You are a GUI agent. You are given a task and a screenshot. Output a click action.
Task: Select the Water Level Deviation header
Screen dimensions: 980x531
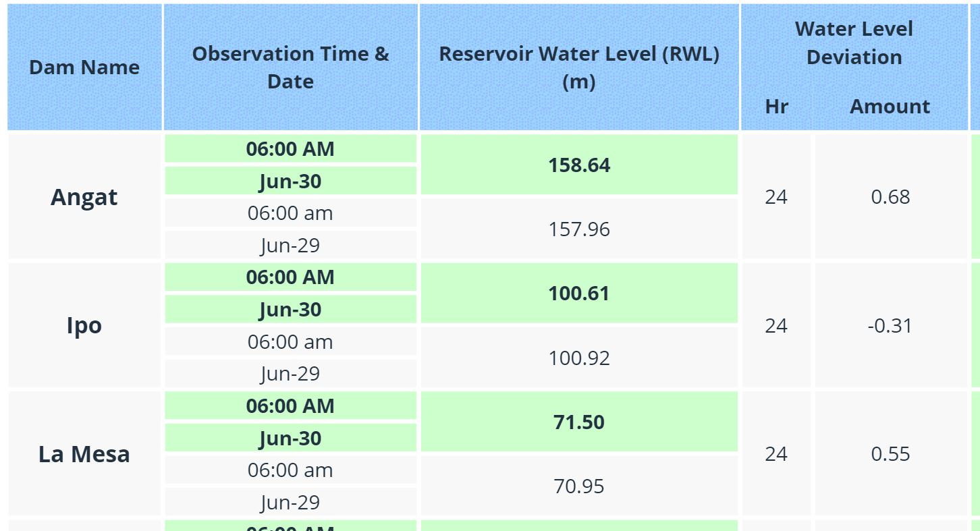tap(854, 43)
